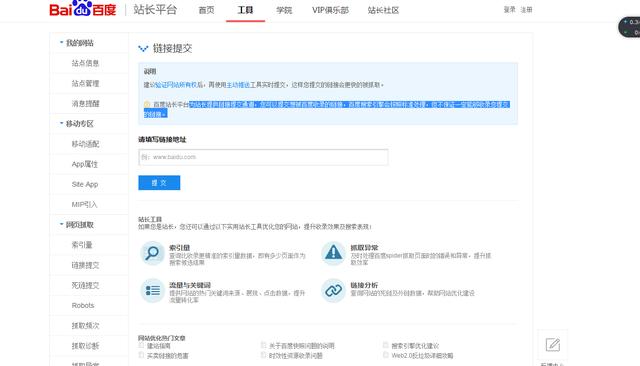Switch to the 站长社区 tab
This screenshot has height=366, width=640.
pos(383,10)
